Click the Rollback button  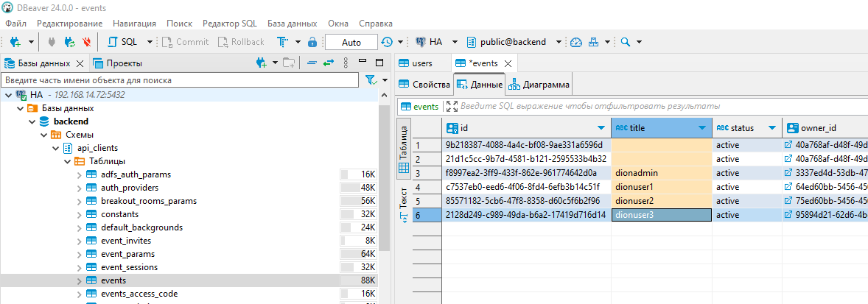[x=242, y=41]
